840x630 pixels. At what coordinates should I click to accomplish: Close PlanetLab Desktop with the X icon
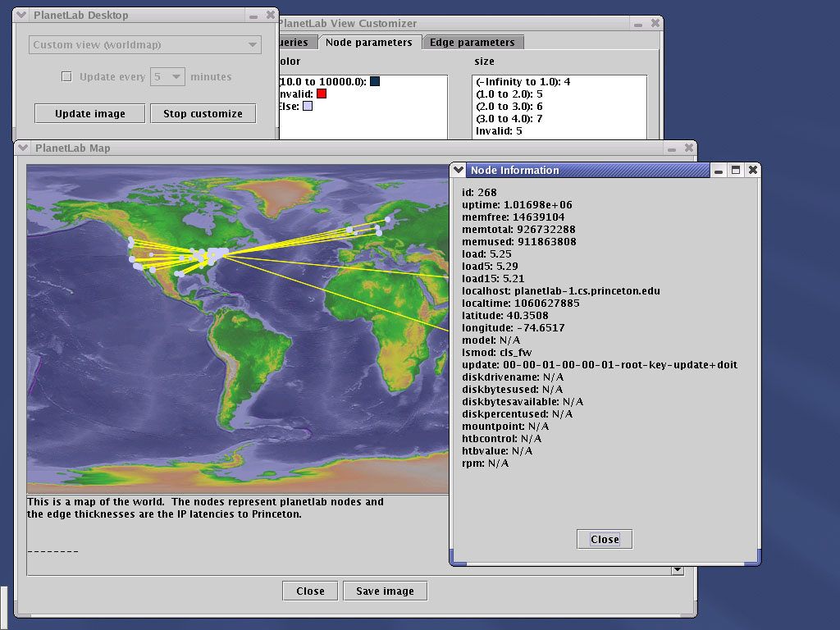(270, 15)
